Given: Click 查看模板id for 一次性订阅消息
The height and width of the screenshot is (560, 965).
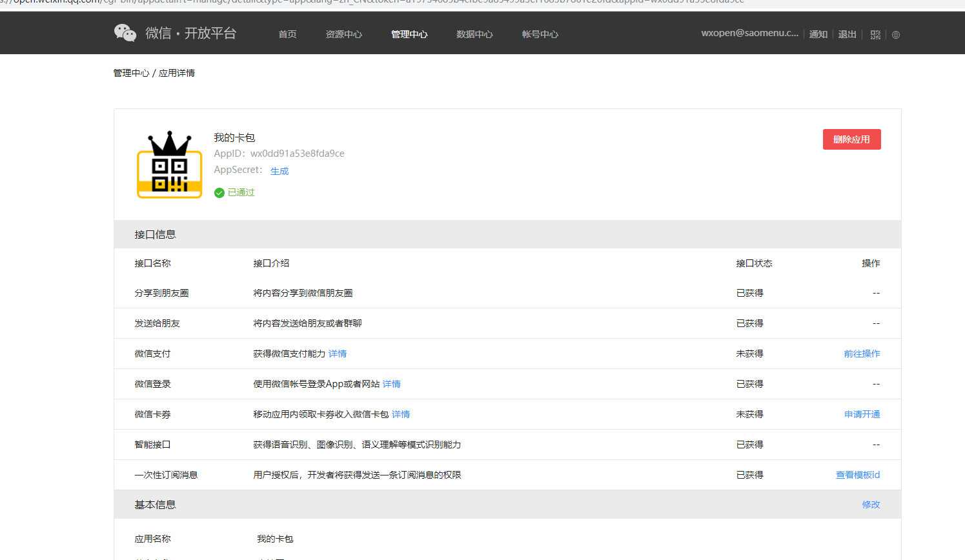Looking at the screenshot, I should point(858,475).
